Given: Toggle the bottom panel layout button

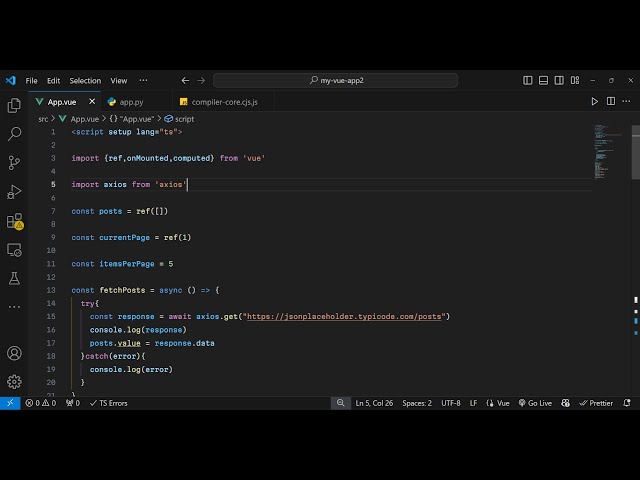Looking at the screenshot, I should pos(544,80).
